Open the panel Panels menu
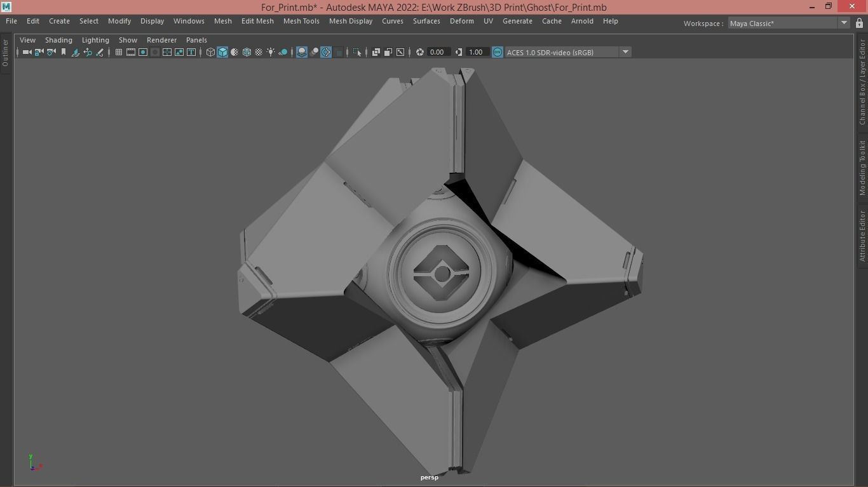The width and height of the screenshot is (868, 487). [x=196, y=40]
